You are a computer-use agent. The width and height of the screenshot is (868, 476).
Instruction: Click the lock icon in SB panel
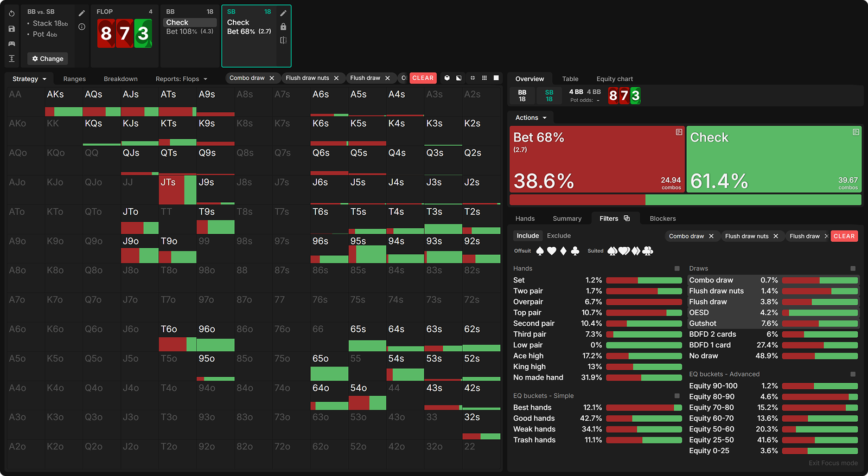[x=283, y=27]
